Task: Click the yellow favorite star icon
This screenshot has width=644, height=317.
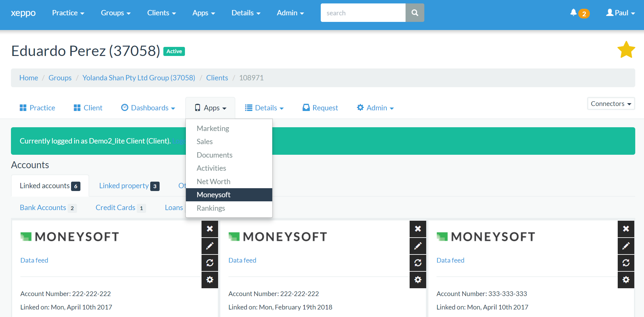Action: [626, 50]
